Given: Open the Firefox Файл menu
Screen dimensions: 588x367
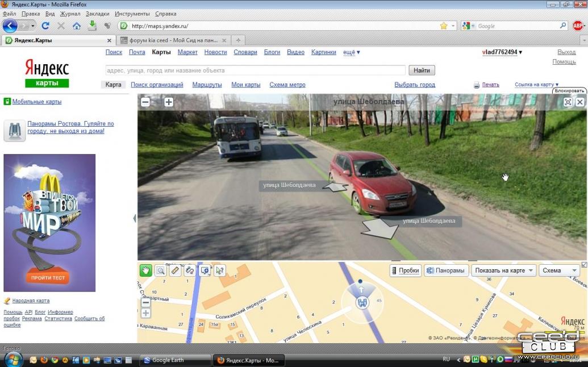Looking at the screenshot, I should click(x=10, y=14).
